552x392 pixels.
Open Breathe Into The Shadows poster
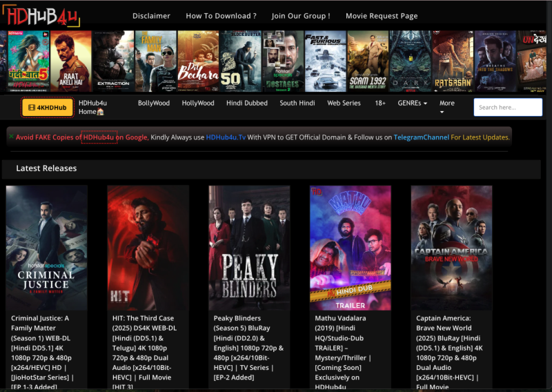tap(495, 61)
